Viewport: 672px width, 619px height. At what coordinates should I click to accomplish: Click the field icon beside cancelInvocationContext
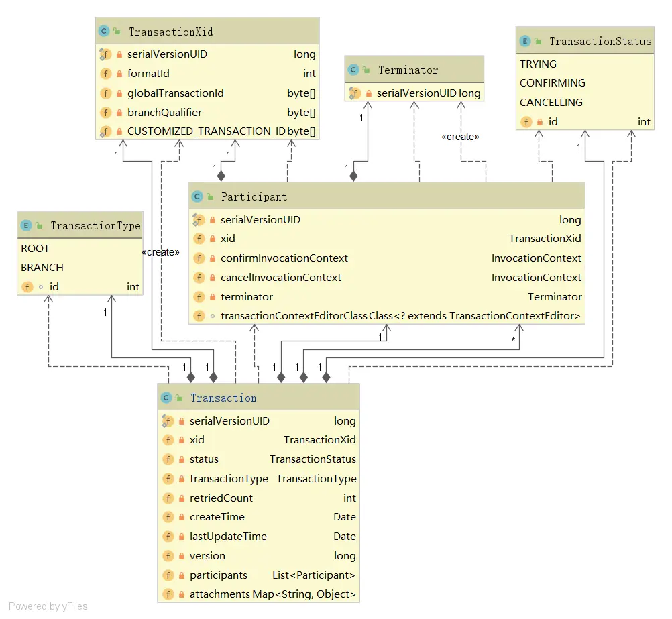point(199,278)
